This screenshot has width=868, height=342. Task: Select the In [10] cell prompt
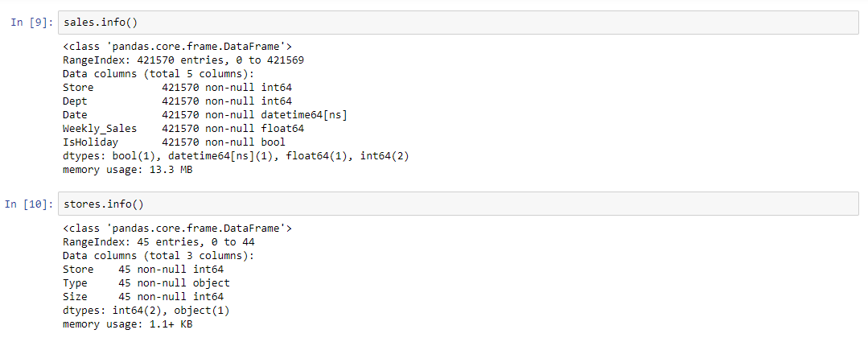[29, 204]
